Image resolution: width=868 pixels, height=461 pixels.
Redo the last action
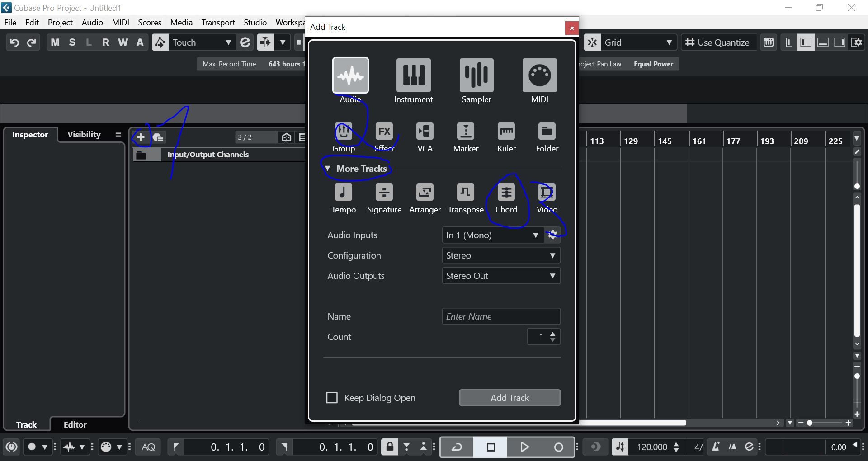(x=32, y=42)
